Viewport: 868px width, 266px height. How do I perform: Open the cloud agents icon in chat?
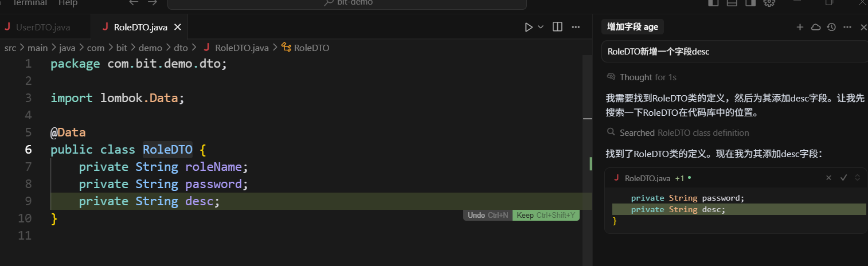point(816,27)
